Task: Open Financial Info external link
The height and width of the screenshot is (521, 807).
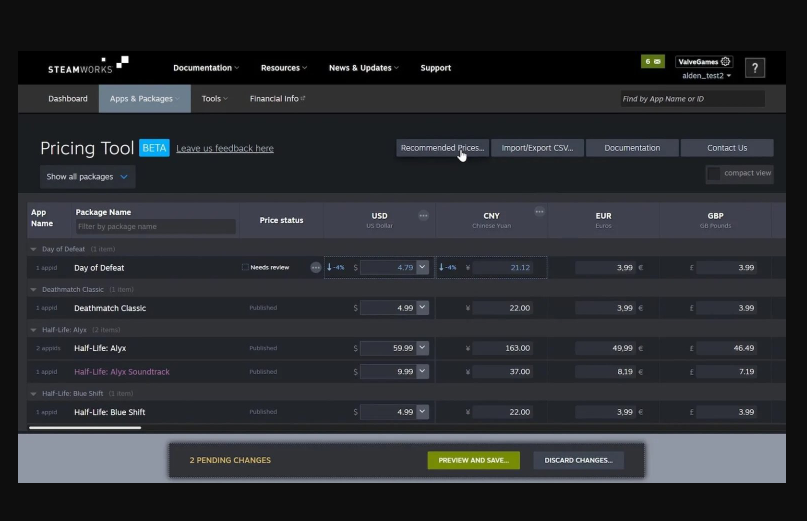Action: [x=277, y=99]
